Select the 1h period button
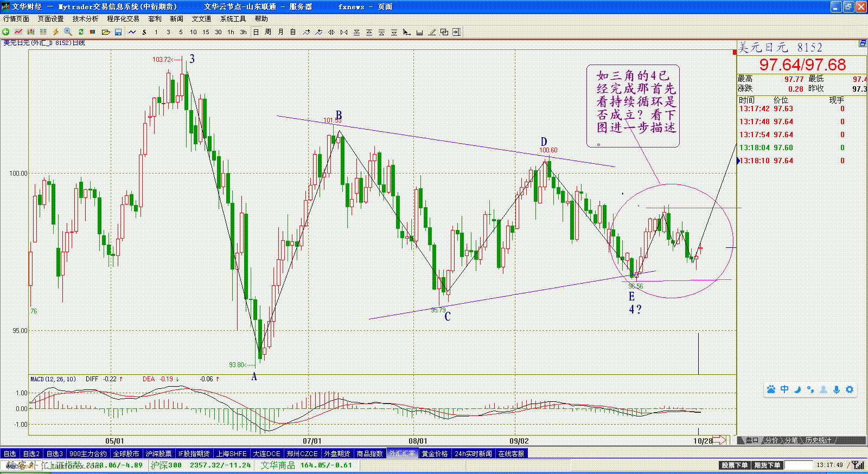 click(x=231, y=32)
